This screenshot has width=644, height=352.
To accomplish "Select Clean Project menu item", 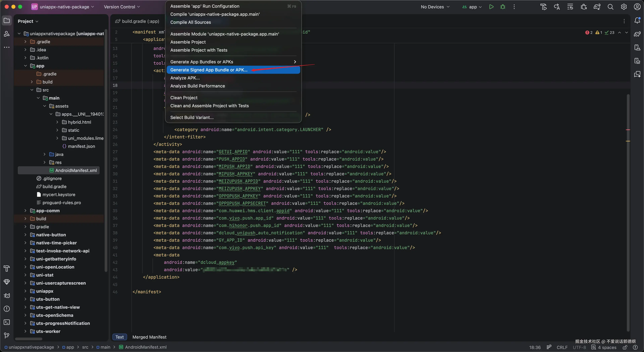I will pyautogui.click(x=184, y=98).
